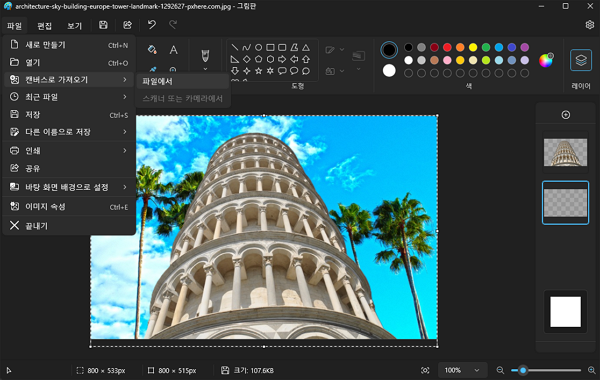Pick the Up arrow shape
The width and height of the screenshot is (600, 380).
pyautogui.click(x=306, y=59)
